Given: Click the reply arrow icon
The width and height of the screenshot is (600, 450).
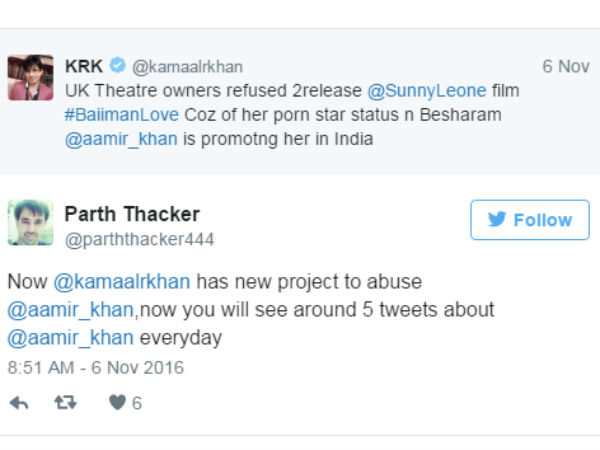Looking at the screenshot, I should (x=19, y=403).
